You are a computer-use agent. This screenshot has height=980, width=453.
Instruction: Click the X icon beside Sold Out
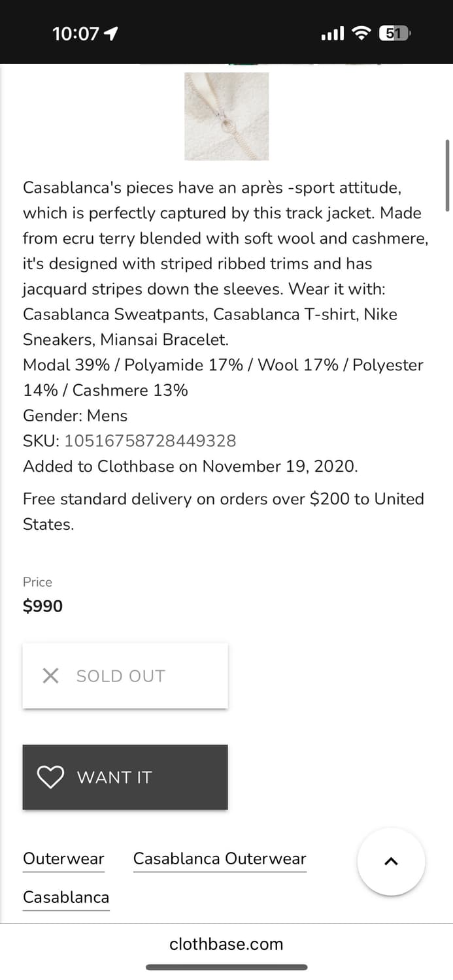50,676
